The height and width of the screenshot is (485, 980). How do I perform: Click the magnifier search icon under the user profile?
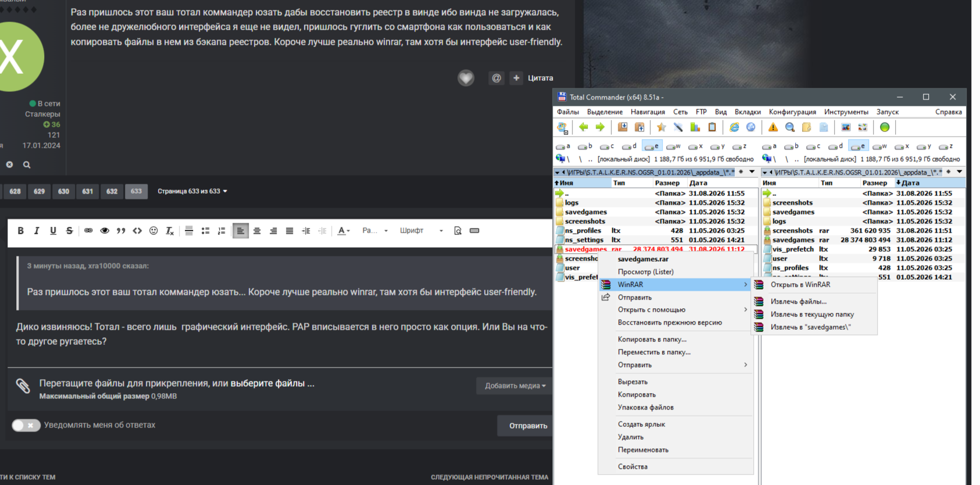click(x=27, y=165)
